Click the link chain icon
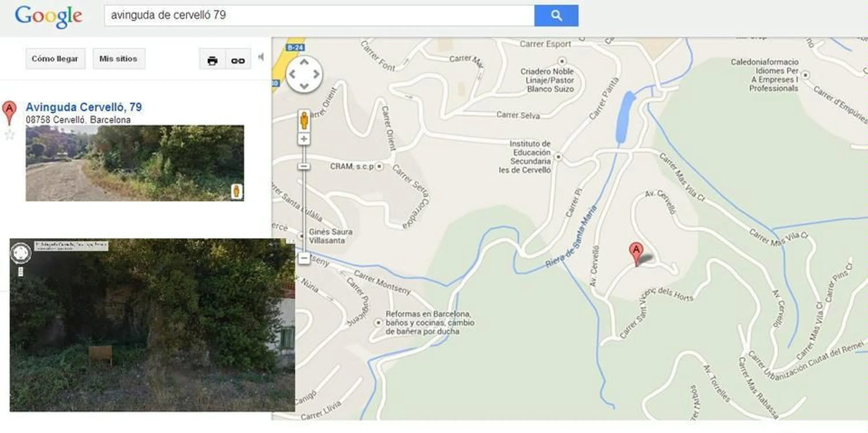Screen dimensions: 868x433 [x=238, y=61]
